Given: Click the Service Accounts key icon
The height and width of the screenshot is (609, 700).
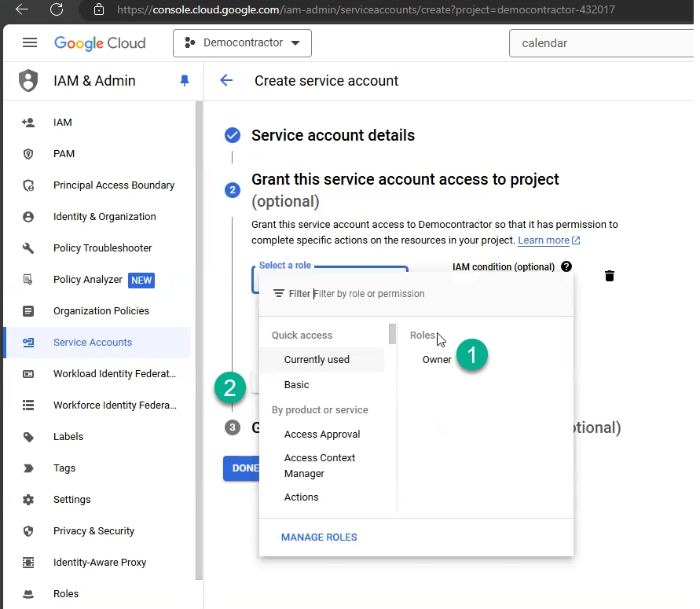Looking at the screenshot, I should click(x=28, y=343).
